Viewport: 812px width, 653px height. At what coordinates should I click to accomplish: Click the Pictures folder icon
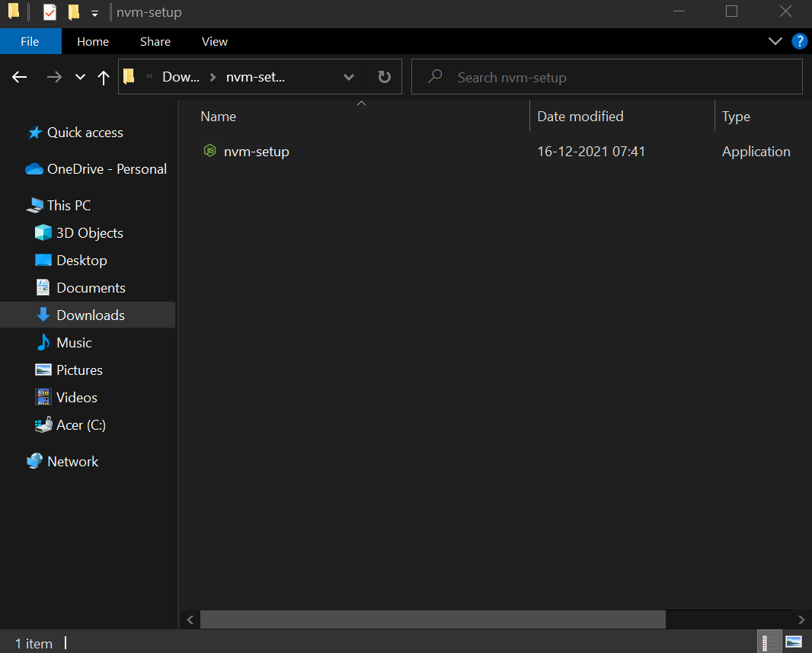click(43, 370)
